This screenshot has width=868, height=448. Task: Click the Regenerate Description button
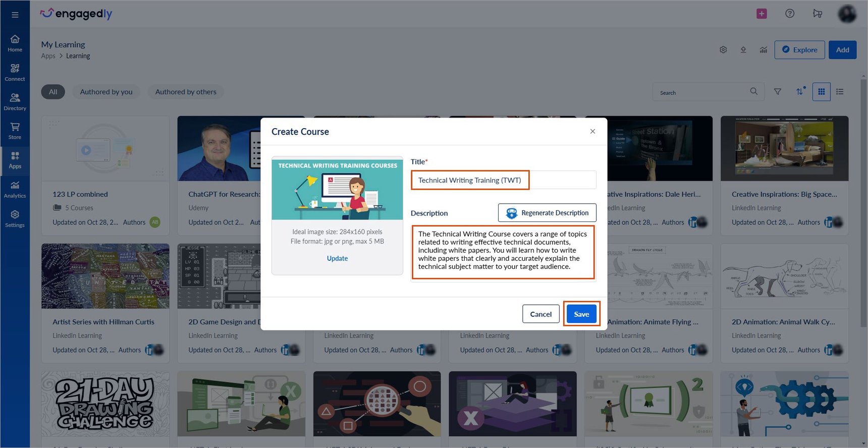pos(547,213)
